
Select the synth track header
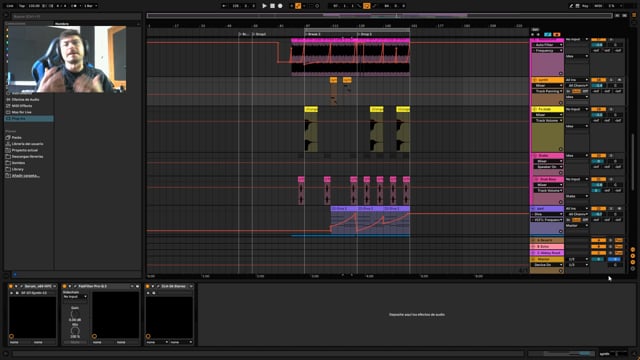click(x=549, y=80)
